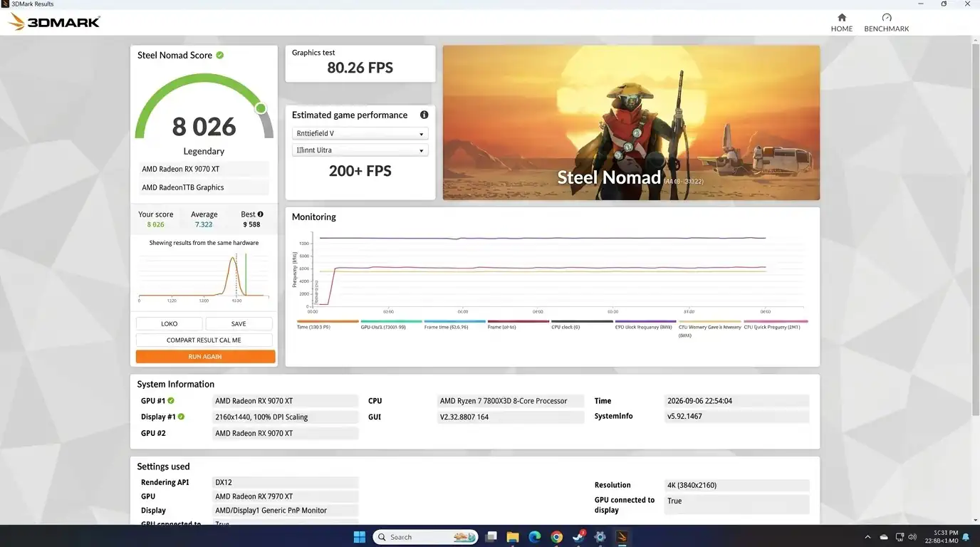Click the 3DMark taskbar icon
Viewport: 980px width, 547px height.
[622, 536]
